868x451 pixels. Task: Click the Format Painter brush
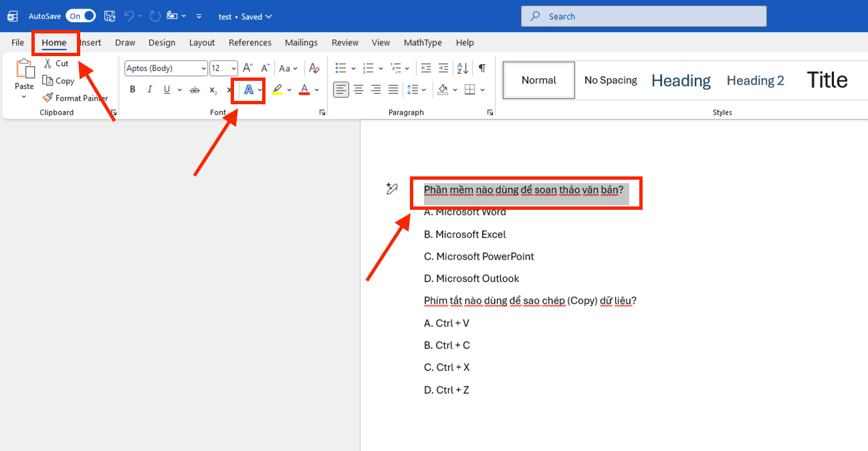74,98
